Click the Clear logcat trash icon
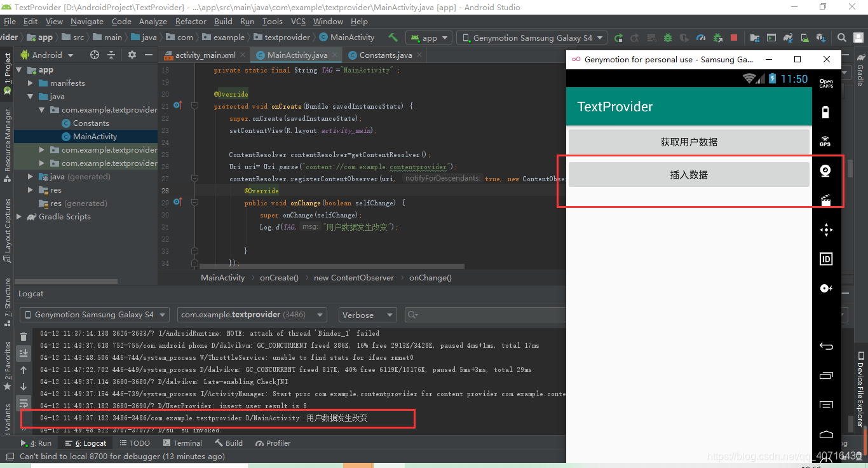 [24, 336]
